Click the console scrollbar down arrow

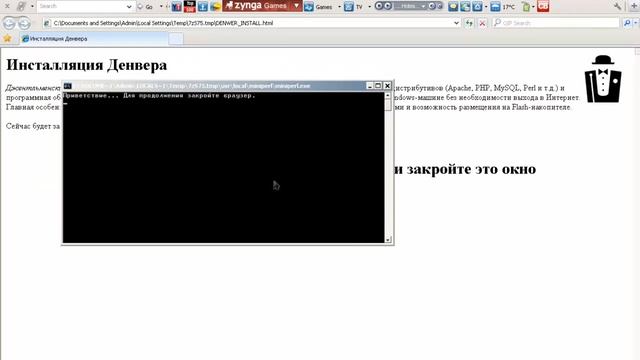(x=388, y=240)
